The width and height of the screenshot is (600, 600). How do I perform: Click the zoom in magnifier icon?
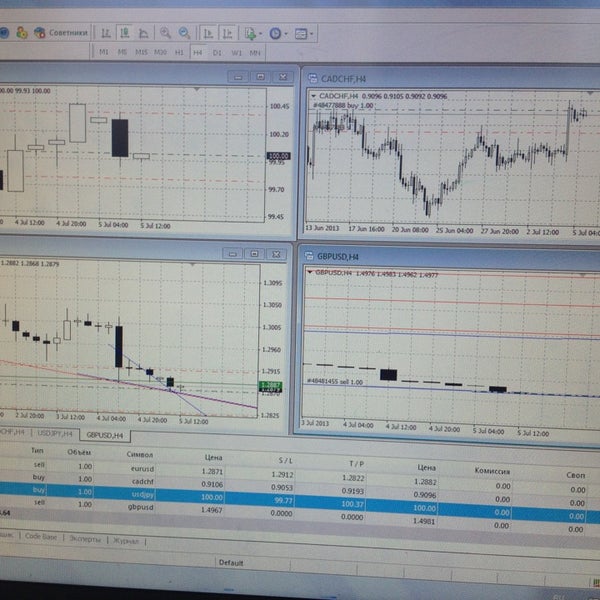[165, 33]
